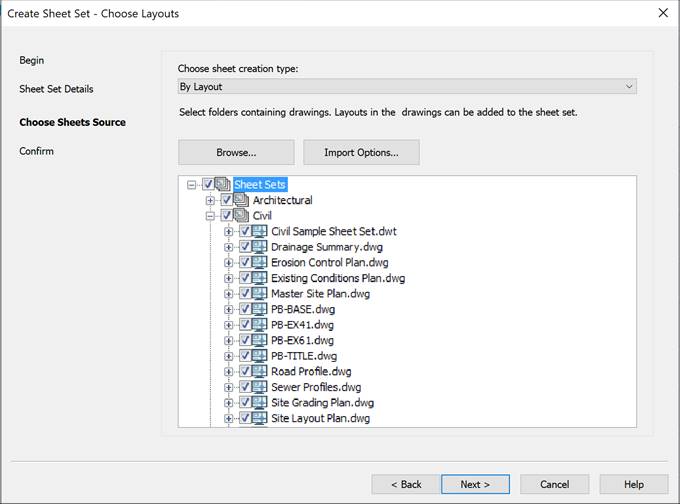The width and height of the screenshot is (680, 504).
Task: Click the Sheet Sets root folder icon
Action: 222,185
